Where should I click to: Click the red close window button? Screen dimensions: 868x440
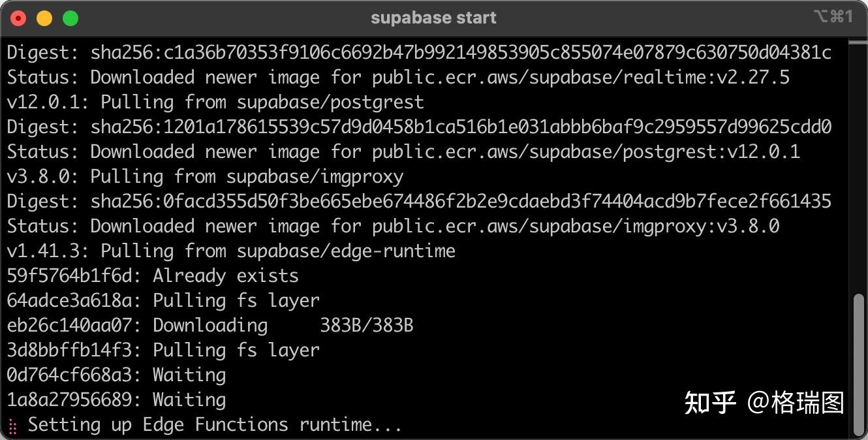[x=18, y=18]
